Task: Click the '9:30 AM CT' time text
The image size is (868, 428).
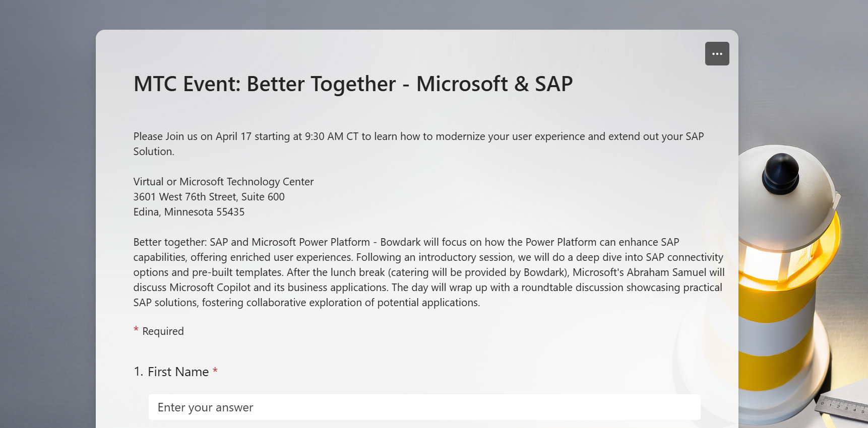Action: (331, 136)
